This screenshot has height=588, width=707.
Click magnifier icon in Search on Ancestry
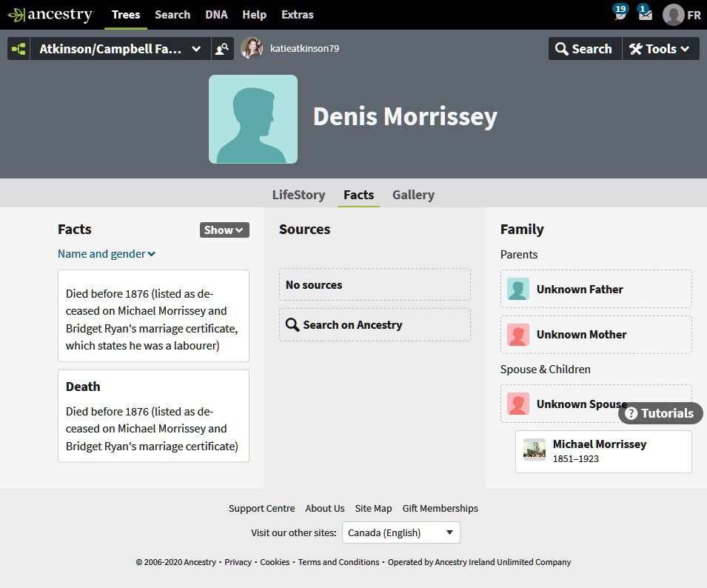pos(292,324)
